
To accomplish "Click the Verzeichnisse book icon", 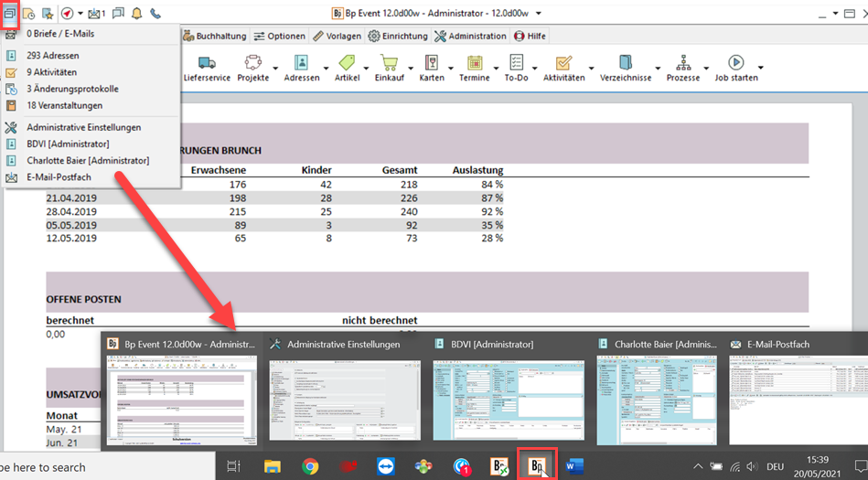I will point(626,63).
